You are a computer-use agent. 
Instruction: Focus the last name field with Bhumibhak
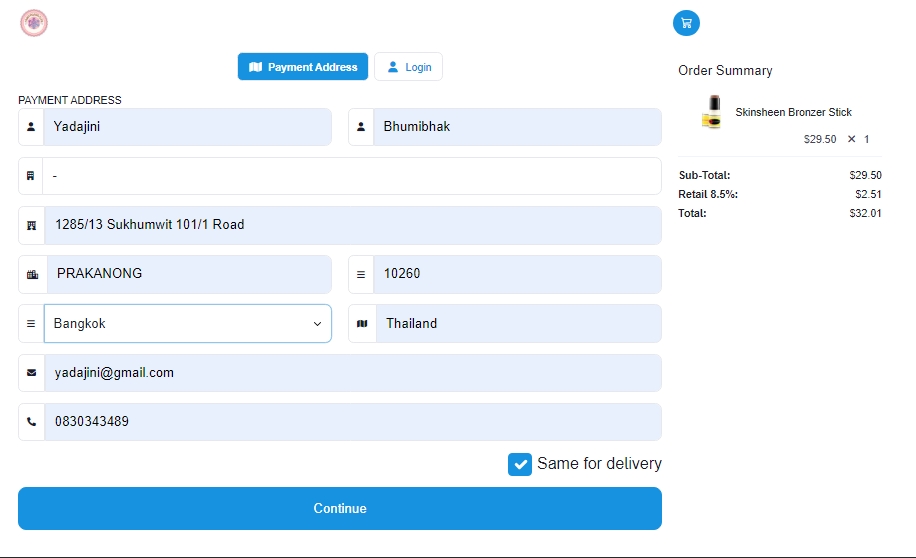(x=516, y=127)
